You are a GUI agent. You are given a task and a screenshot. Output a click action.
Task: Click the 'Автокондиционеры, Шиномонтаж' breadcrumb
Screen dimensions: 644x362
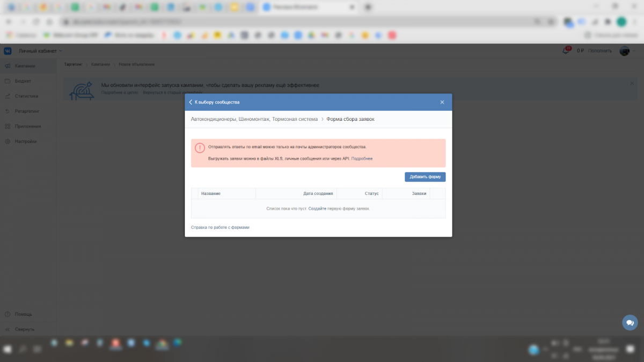coord(254,119)
